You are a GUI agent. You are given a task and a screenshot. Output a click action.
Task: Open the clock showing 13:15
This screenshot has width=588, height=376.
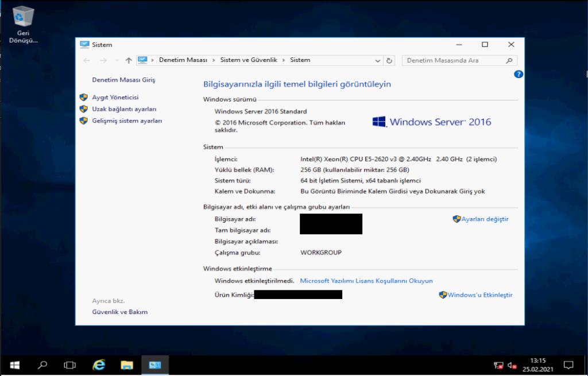coord(538,365)
